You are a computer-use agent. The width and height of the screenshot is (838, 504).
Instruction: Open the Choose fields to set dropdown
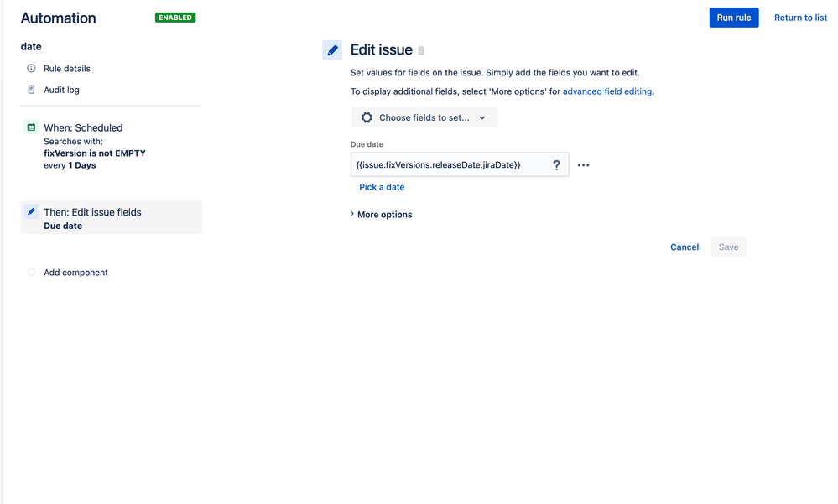(x=424, y=118)
